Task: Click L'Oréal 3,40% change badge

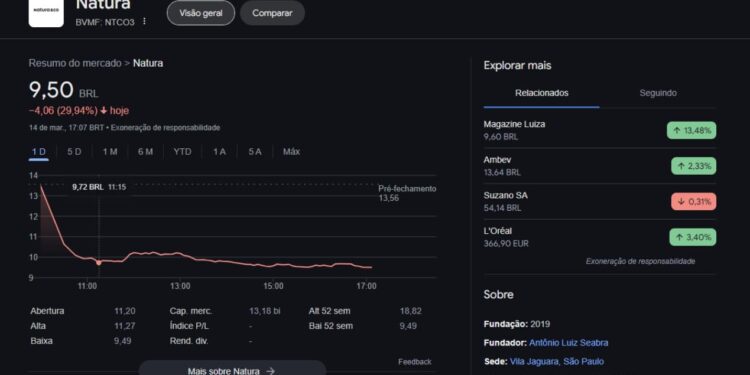Action: (x=693, y=237)
